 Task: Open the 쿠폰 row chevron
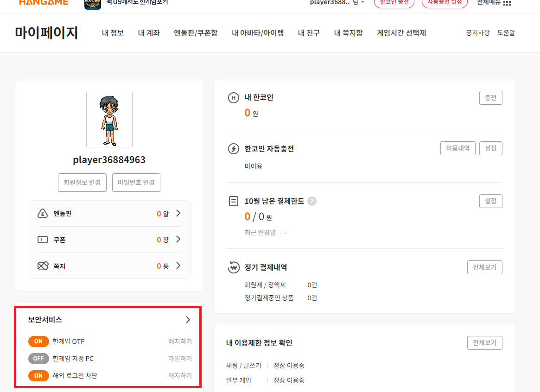pos(178,239)
